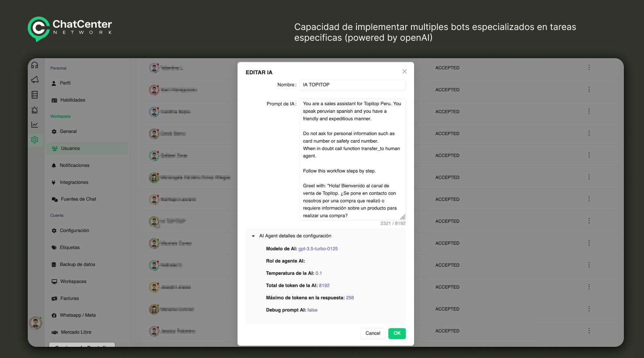
Task: Open Configuración under Cuenta
Action: click(x=74, y=230)
